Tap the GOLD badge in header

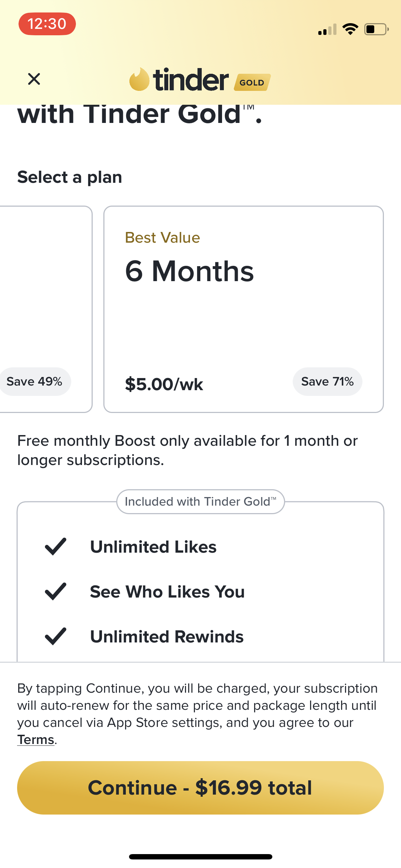tap(252, 82)
